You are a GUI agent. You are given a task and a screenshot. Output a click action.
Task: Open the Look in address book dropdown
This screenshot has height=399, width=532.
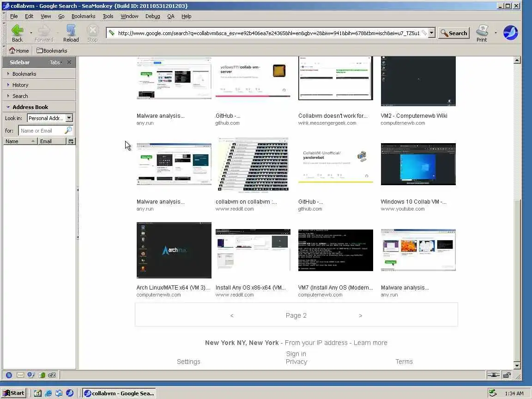pyautogui.click(x=69, y=118)
